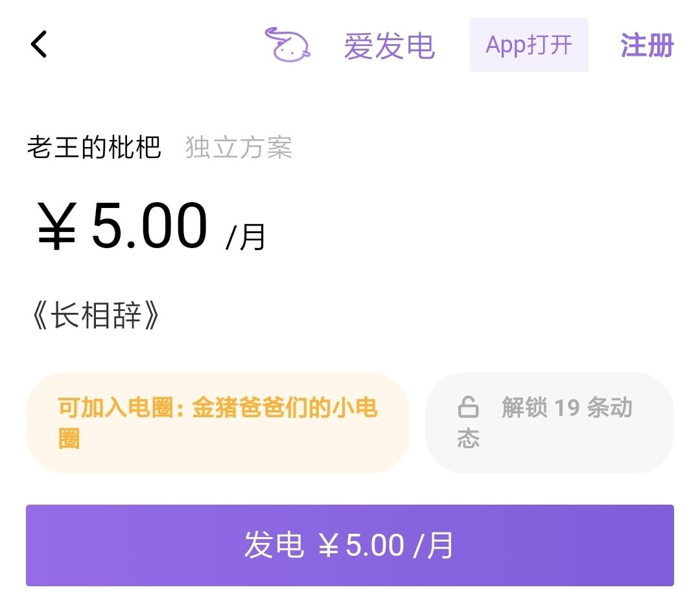The height and width of the screenshot is (607, 700).
Task: Tap the 态 text in gray badge
Action: tap(469, 438)
